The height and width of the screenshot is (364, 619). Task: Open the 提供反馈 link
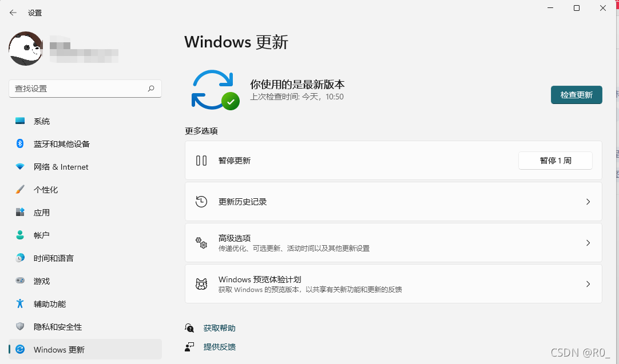click(219, 347)
